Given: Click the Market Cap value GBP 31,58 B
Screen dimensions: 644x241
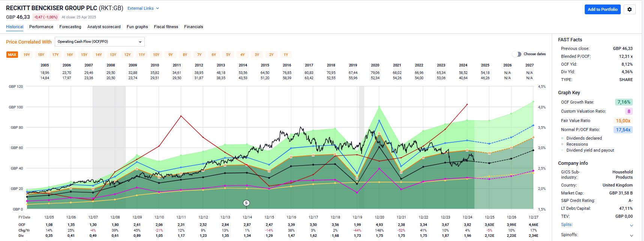Looking at the screenshot, I should pyautogui.click(x=621, y=193).
